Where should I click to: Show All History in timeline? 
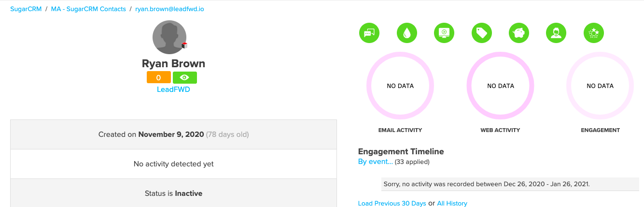[x=452, y=204]
